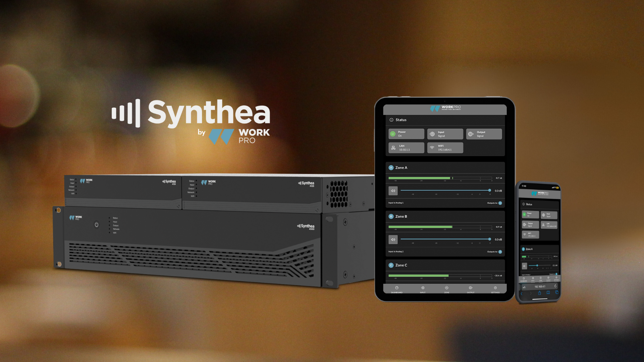The width and height of the screenshot is (644, 362).
Task: Open Zone tab in tablet bottom bar
Action: coord(446,289)
